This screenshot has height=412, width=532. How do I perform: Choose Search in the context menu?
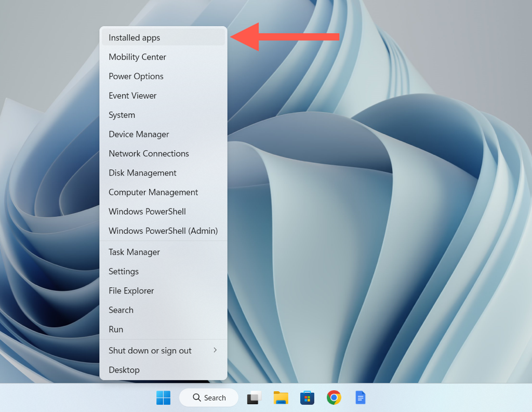tap(163, 310)
